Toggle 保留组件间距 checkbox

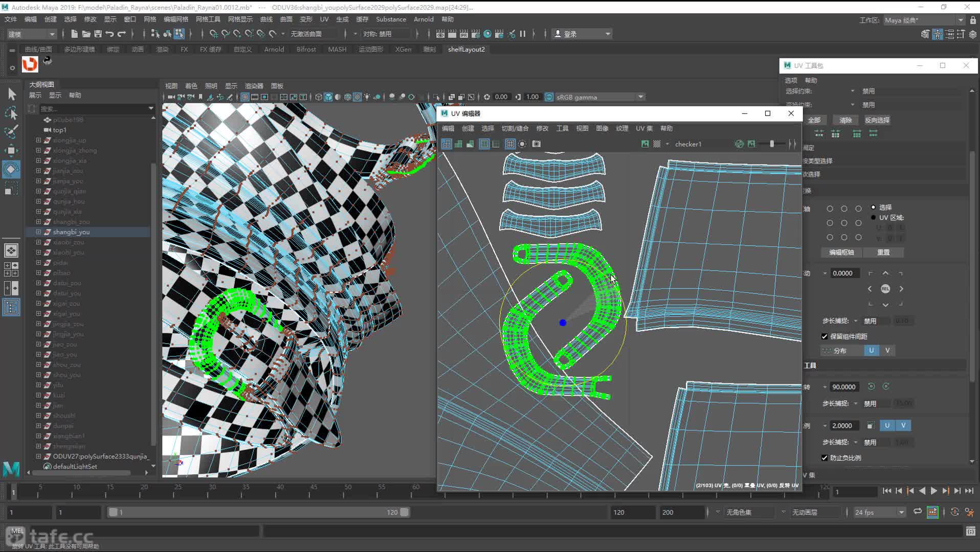click(x=825, y=336)
